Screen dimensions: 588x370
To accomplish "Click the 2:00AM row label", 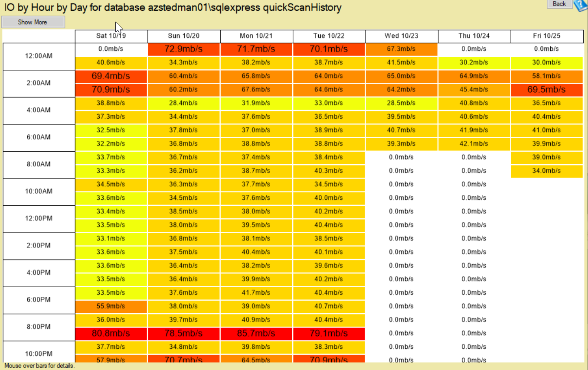I will point(39,83).
